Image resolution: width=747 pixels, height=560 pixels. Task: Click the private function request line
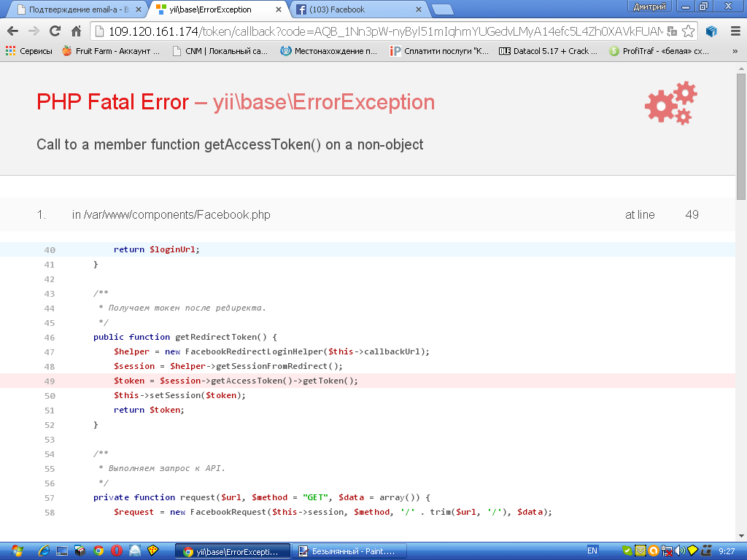pos(262,497)
